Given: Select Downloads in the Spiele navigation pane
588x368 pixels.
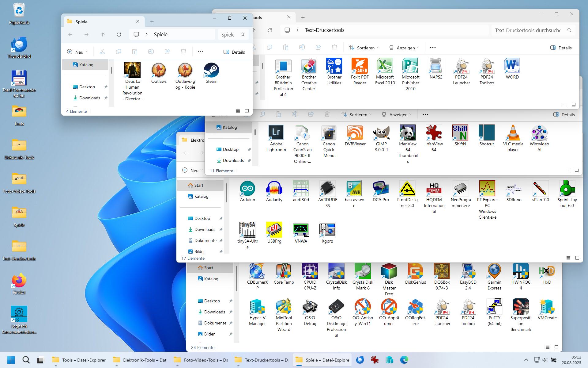Looking at the screenshot, I should pyautogui.click(x=89, y=98).
